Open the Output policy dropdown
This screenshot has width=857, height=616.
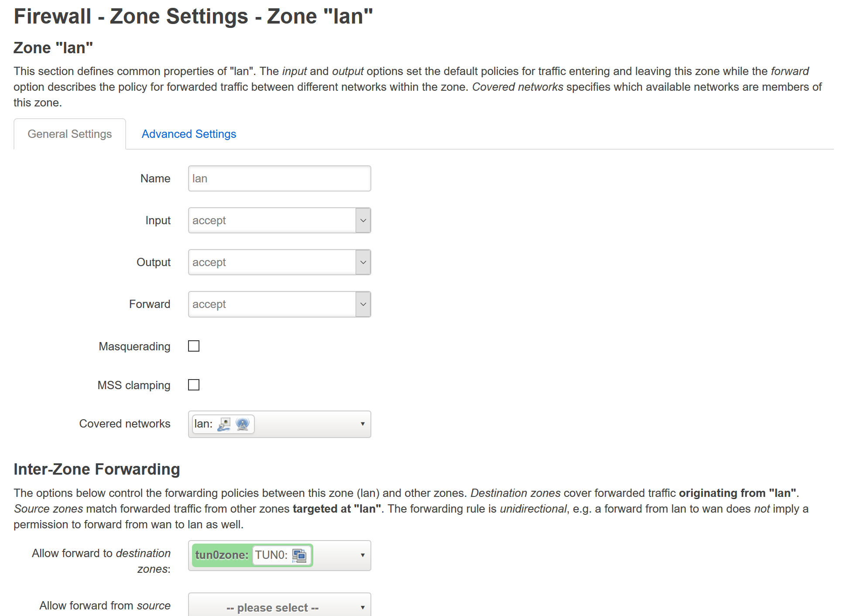(x=272, y=262)
